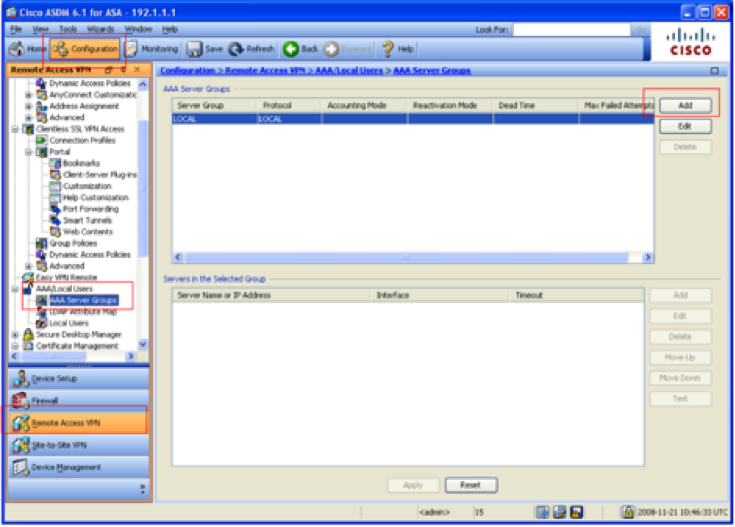Expand the Address Assignment node
Viewport: 735px width, 527px height.
29,106
